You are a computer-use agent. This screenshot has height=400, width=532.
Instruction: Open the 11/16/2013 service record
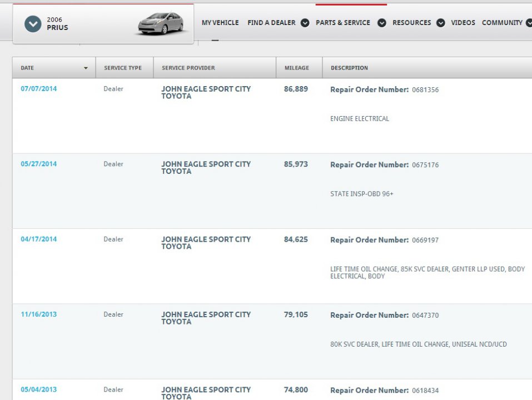[x=39, y=314]
